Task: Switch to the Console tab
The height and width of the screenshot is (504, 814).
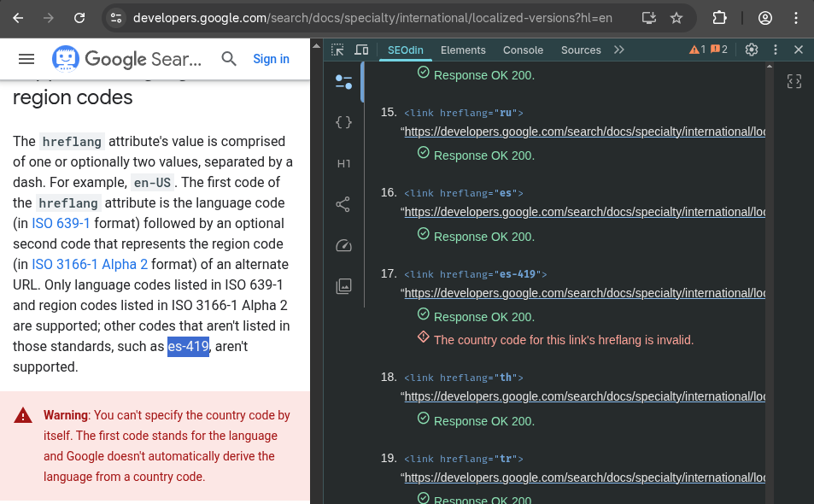Action: click(523, 50)
